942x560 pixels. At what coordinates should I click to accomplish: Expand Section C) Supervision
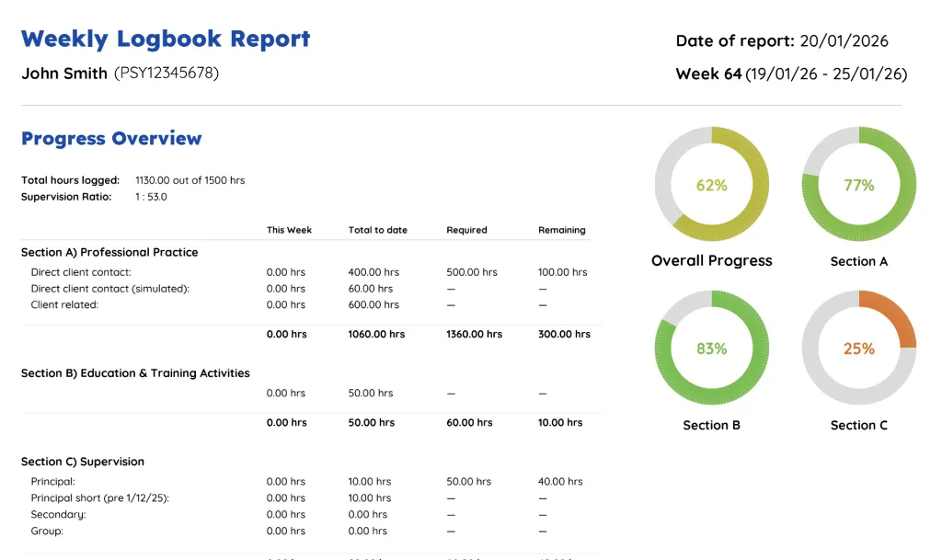point(94,461)
